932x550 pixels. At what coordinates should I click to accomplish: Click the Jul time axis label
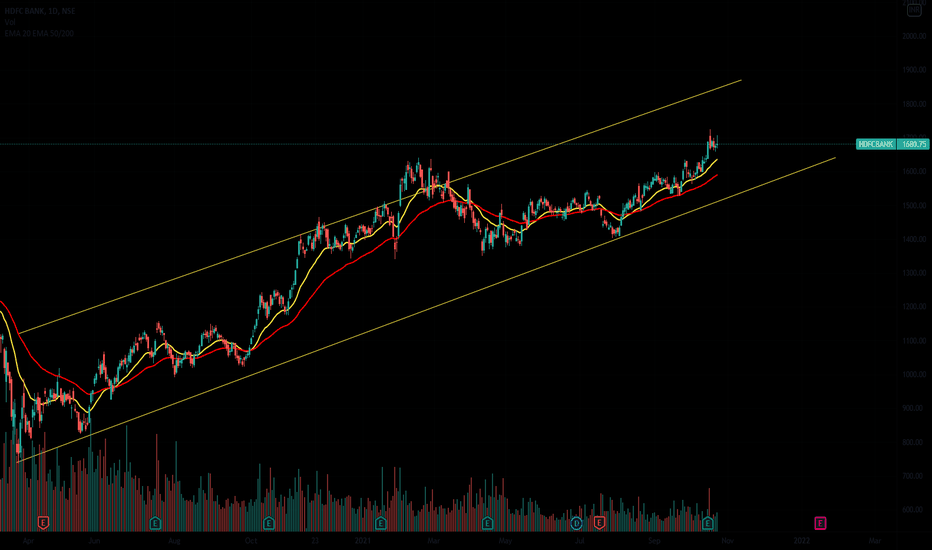[580, 540]
